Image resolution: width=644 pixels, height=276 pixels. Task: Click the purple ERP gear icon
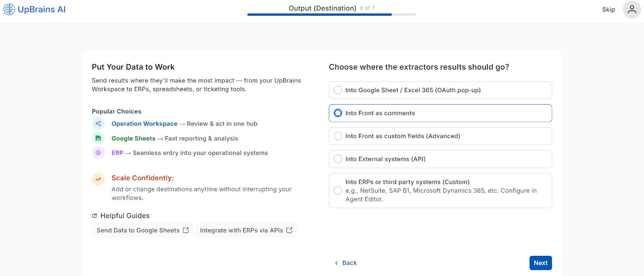coord(98,153)
